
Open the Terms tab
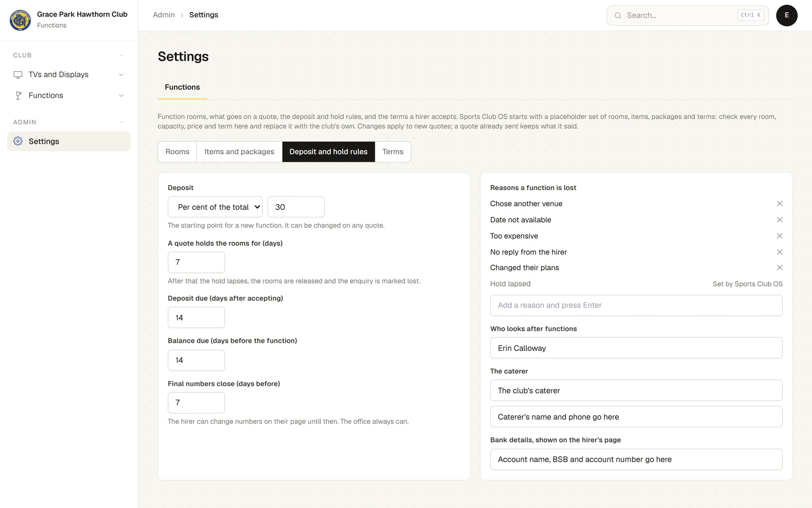pos(393,152)
